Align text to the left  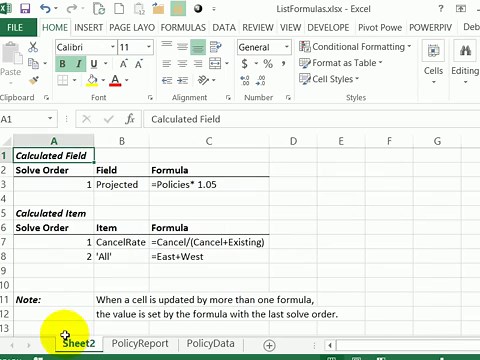point(166,63)
